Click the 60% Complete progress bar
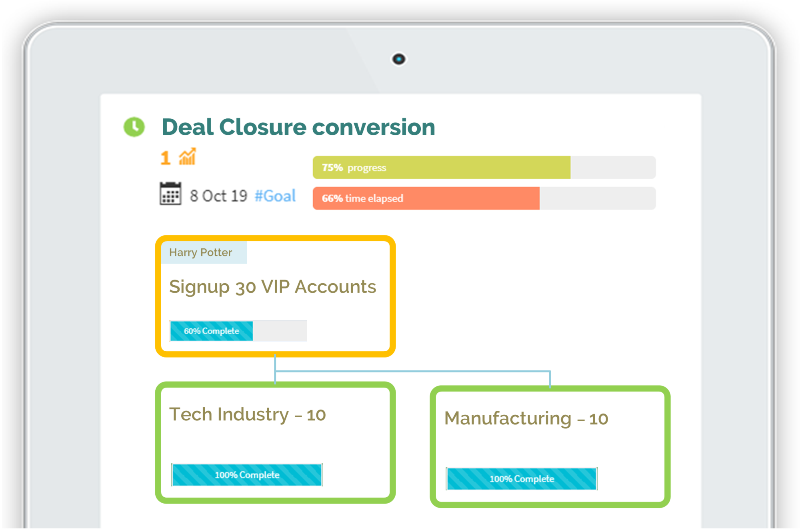Screen dimensions: 800x532 pos(238,331)
